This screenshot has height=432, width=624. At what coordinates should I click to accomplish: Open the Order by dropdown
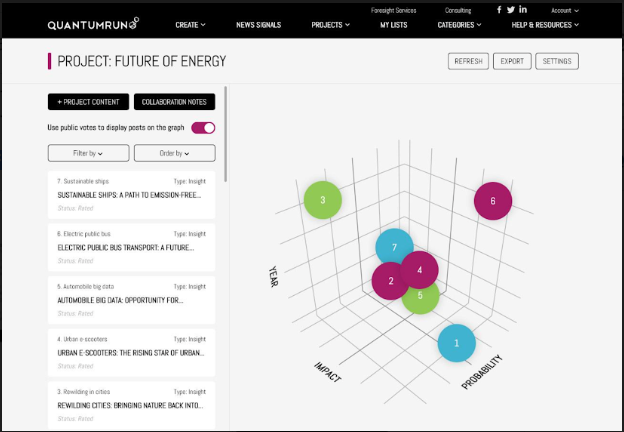(174, 153)
